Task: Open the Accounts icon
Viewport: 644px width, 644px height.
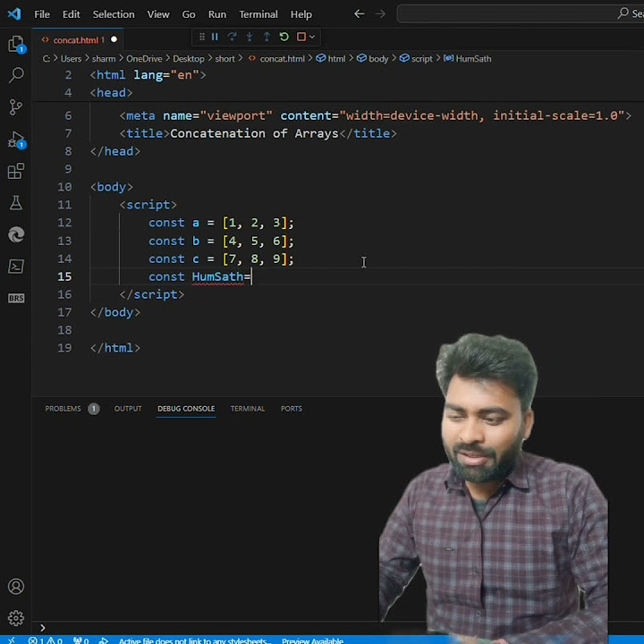Action: tap(16, 586)
